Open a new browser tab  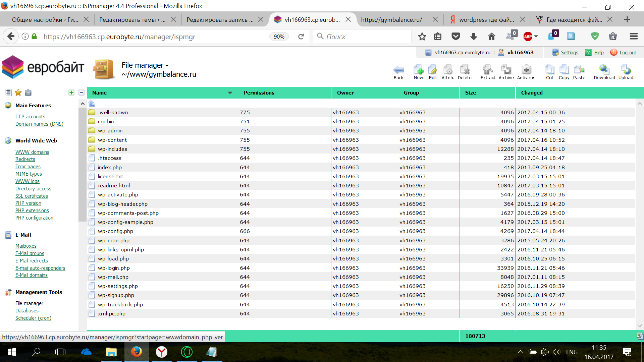[x=627, y=19]
